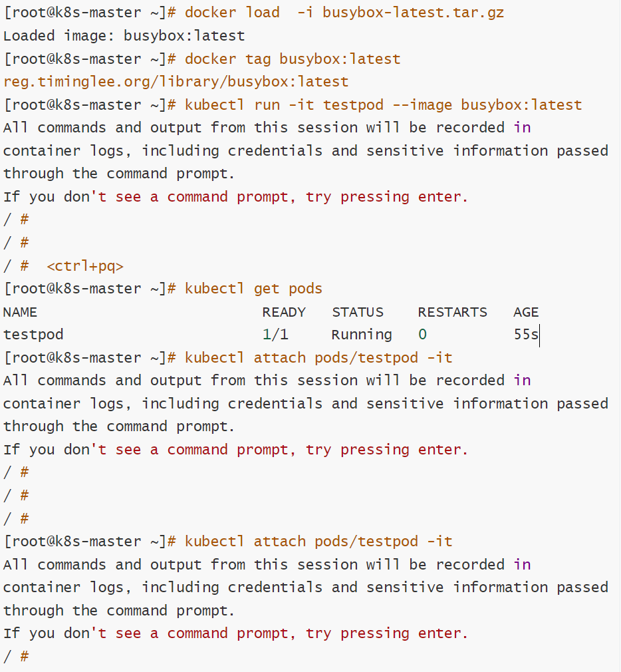Click the NAME column header
621x672 pixels.
pos(20,312)
